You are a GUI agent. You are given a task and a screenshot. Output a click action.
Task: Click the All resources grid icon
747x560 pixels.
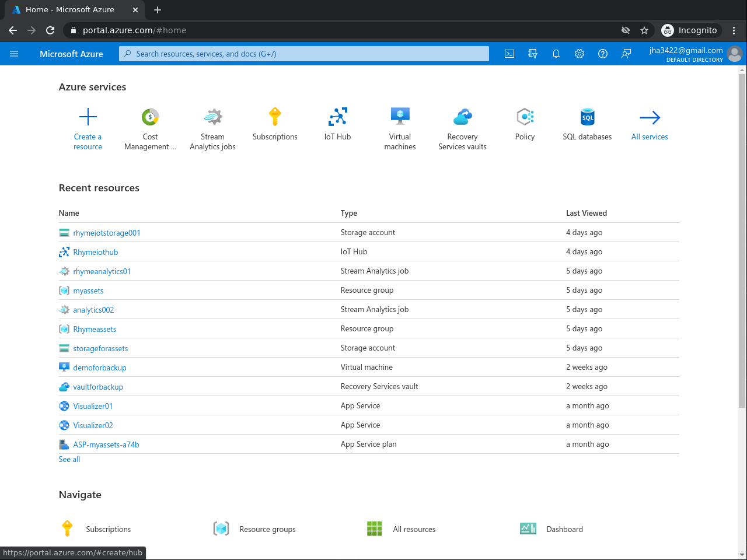(x=374, y=528)
